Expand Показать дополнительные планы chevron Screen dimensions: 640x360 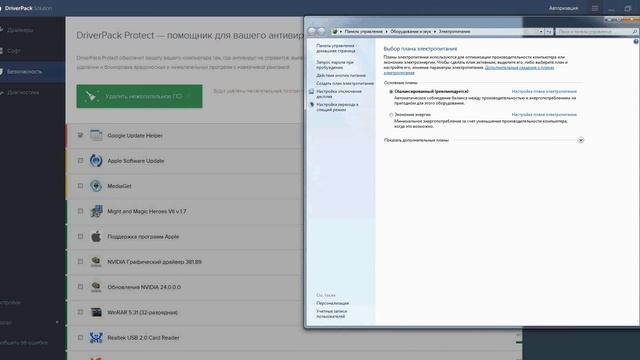click(x=581, y=140)
